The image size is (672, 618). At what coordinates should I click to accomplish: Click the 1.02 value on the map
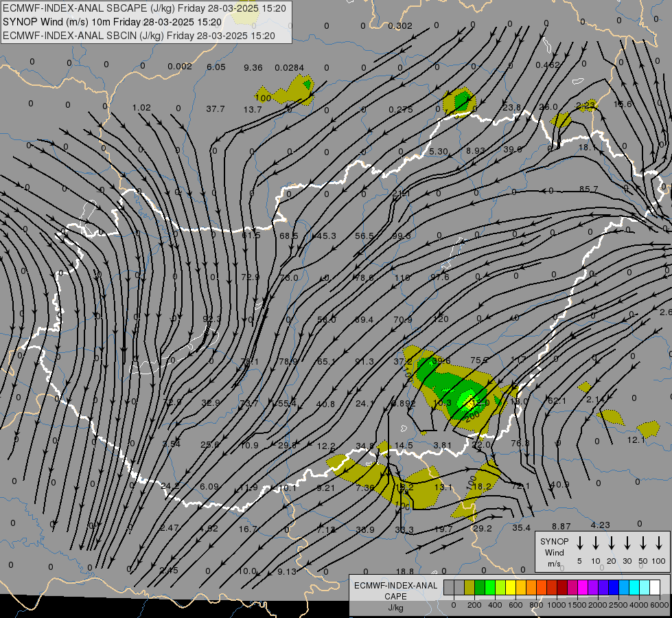(x=141, y=108)
